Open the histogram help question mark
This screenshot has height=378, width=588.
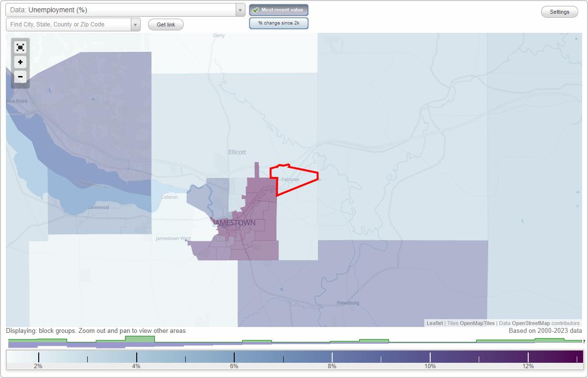coord(585,342)
